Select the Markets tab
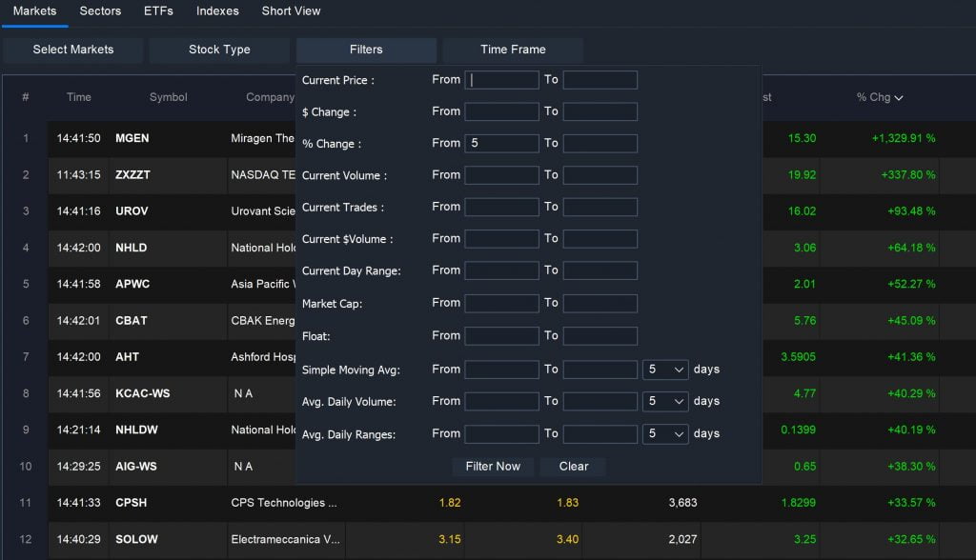Viewport: 976px width, 560px height. click(35, 10)
